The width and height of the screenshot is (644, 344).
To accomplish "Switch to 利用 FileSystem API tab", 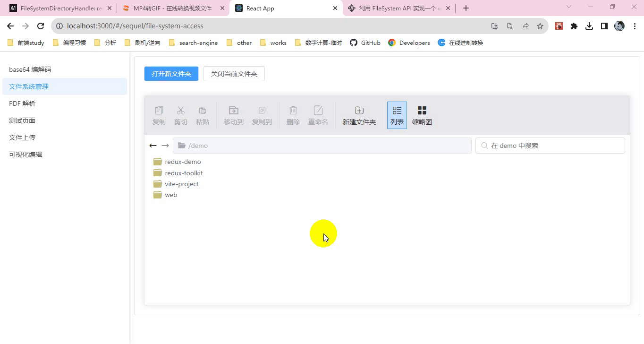I will pos(399,8).
